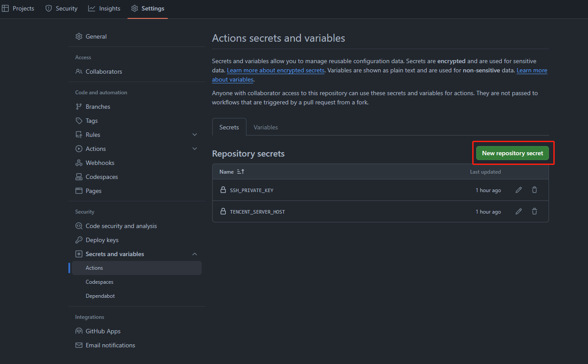Click the Insights graph icon
Screen dimensions: 588x364
click(92, 8)
